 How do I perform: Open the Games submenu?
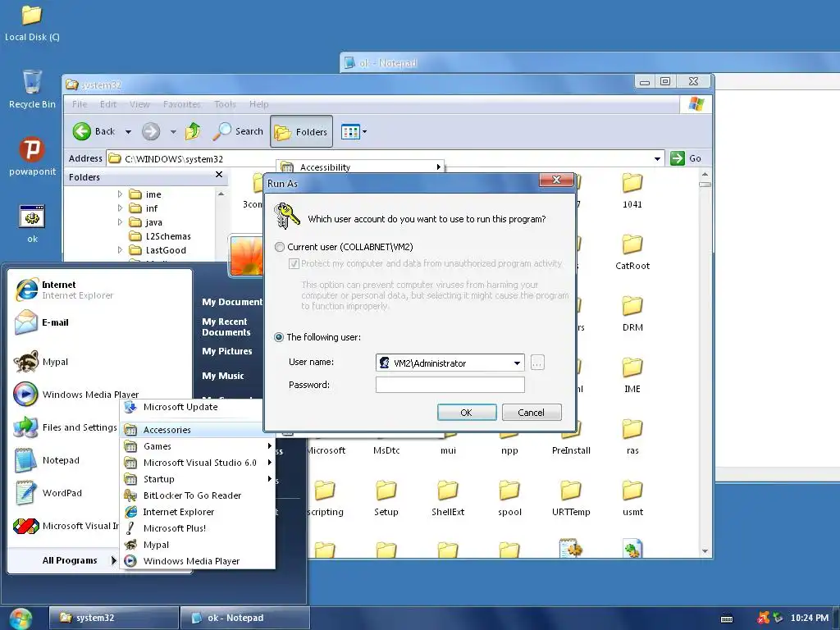197,446
